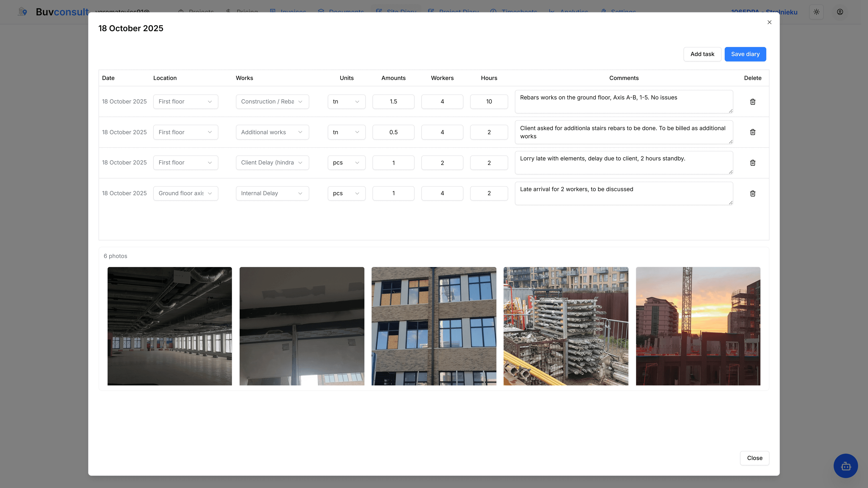The height and width of the screenshot is (488, 868).
Task: Open the sunset construction site photo
Action: point(698,326)
